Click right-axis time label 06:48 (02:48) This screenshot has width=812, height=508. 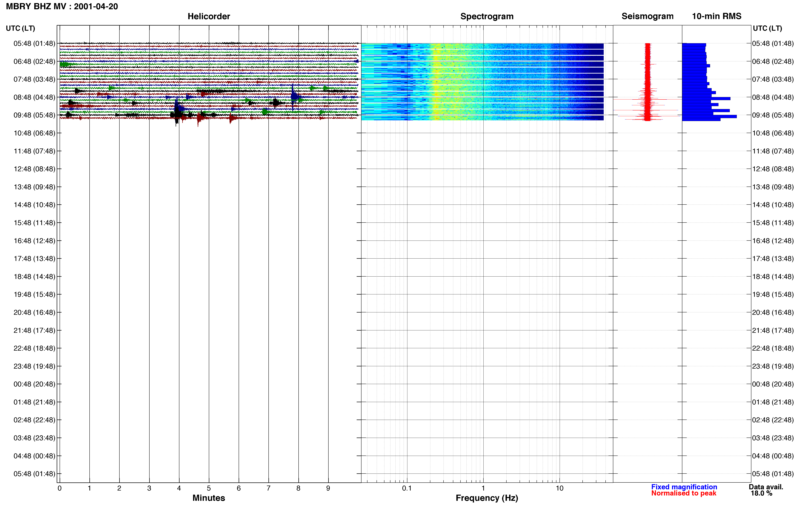[773, 62]
